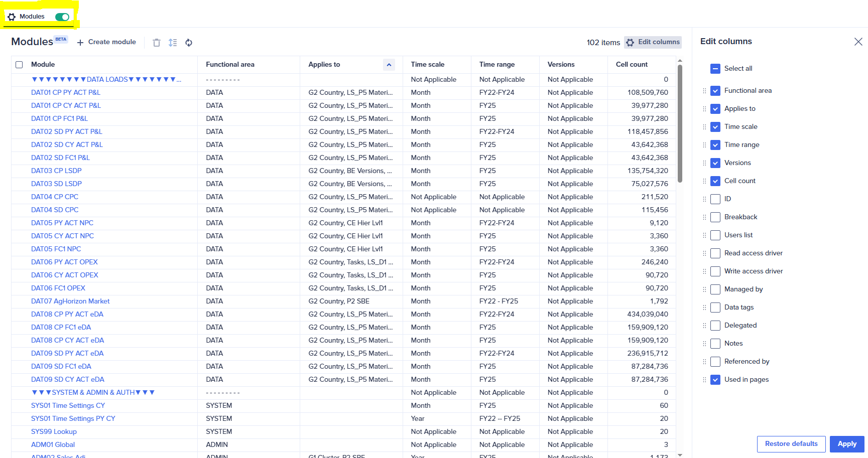Click drag handle beside Referenced by
This screenshot has height=458, width=868.
[x=704, y=362]
